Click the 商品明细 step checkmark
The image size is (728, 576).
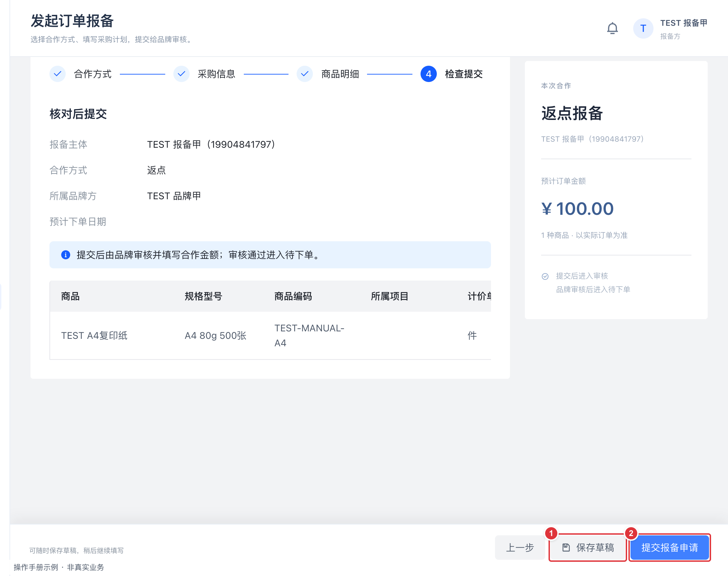click(x=305, y=74)
